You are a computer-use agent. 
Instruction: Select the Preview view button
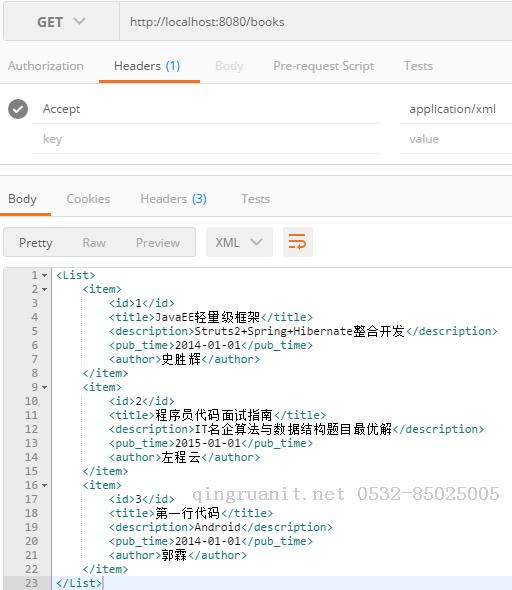coord(158,243)
